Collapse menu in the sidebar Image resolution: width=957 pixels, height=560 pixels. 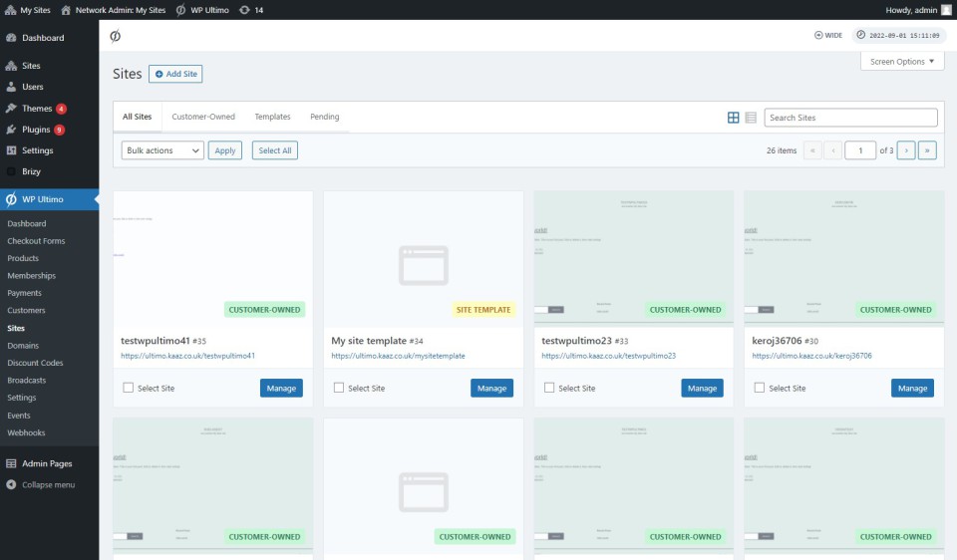pos(48,485)
